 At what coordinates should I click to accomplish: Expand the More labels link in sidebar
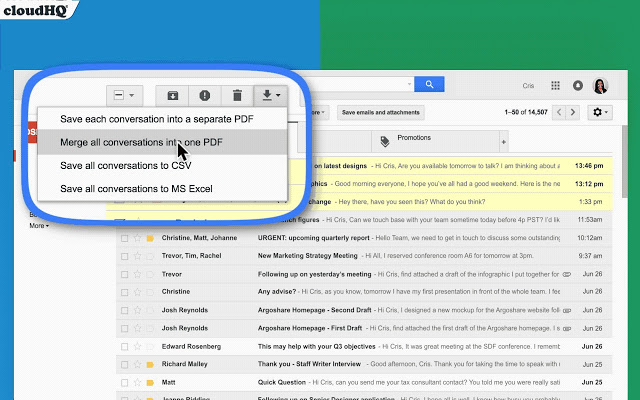point(39,226)
